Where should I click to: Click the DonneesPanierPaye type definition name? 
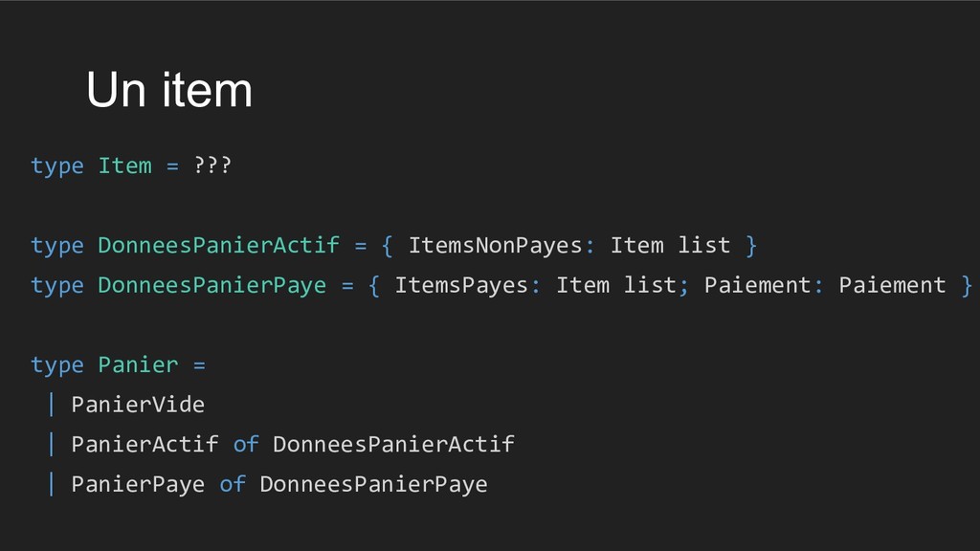[212, 286]
